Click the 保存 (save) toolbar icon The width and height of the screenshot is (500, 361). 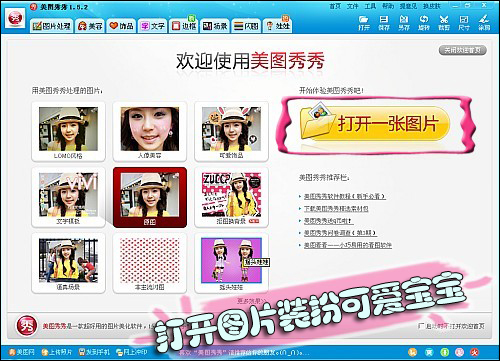coord(384,23)
